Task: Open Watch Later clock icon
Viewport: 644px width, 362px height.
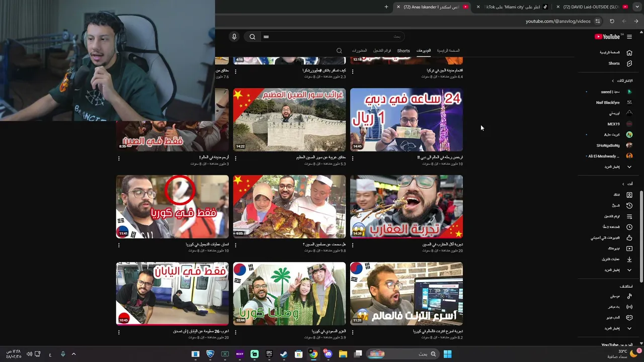Action: coord(629,227)
